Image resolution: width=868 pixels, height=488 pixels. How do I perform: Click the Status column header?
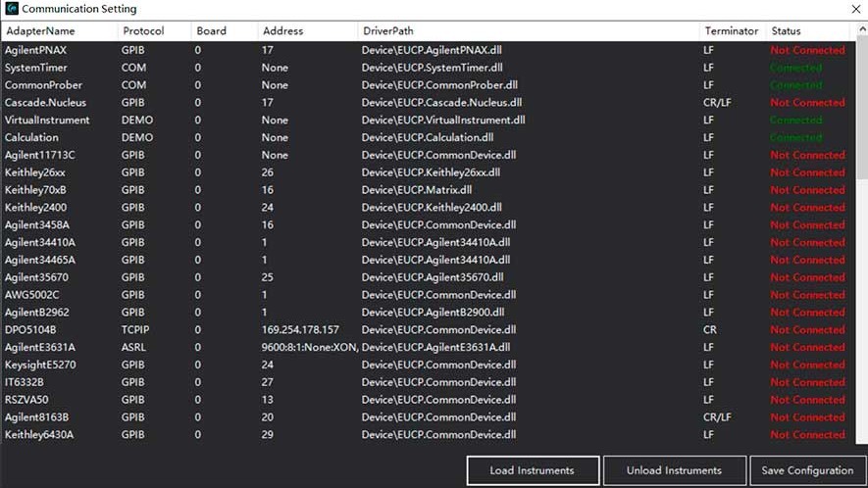click(x=807, y=31)
